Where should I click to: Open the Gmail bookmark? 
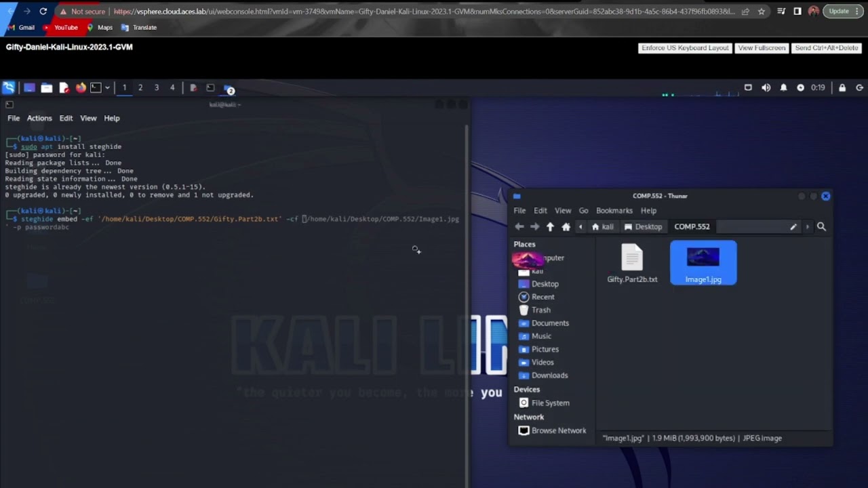coord(21,27)
